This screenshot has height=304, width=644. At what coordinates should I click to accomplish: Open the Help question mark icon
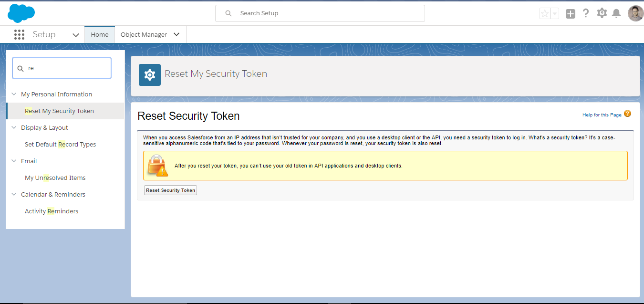586,13
